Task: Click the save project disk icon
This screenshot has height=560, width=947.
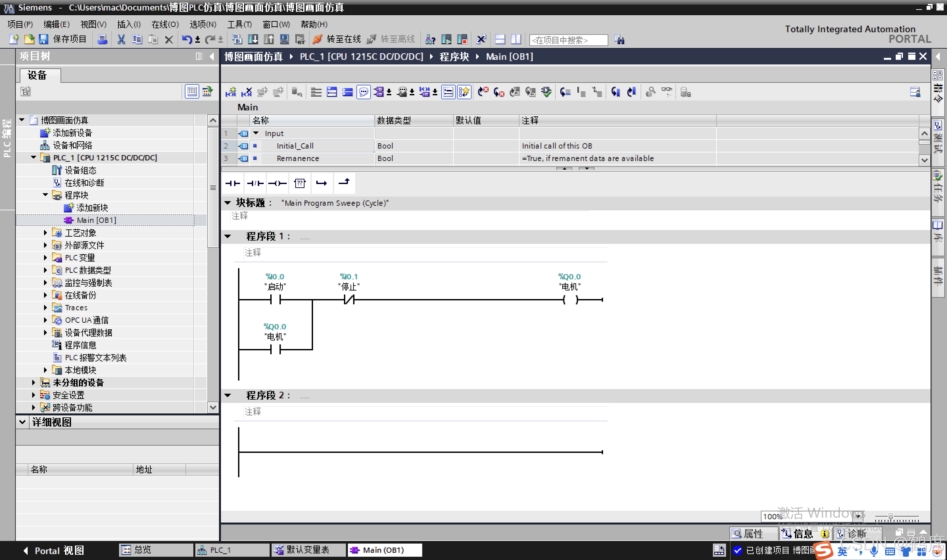Action: 43,39
